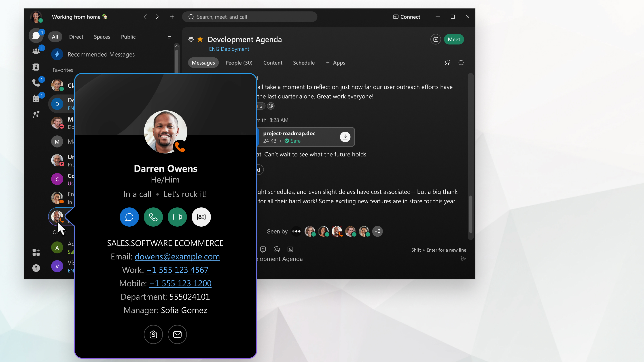This screenshot has width=644, height=362.
Task: Click the video call icon on contact card
Action: [x=177, y=217]
